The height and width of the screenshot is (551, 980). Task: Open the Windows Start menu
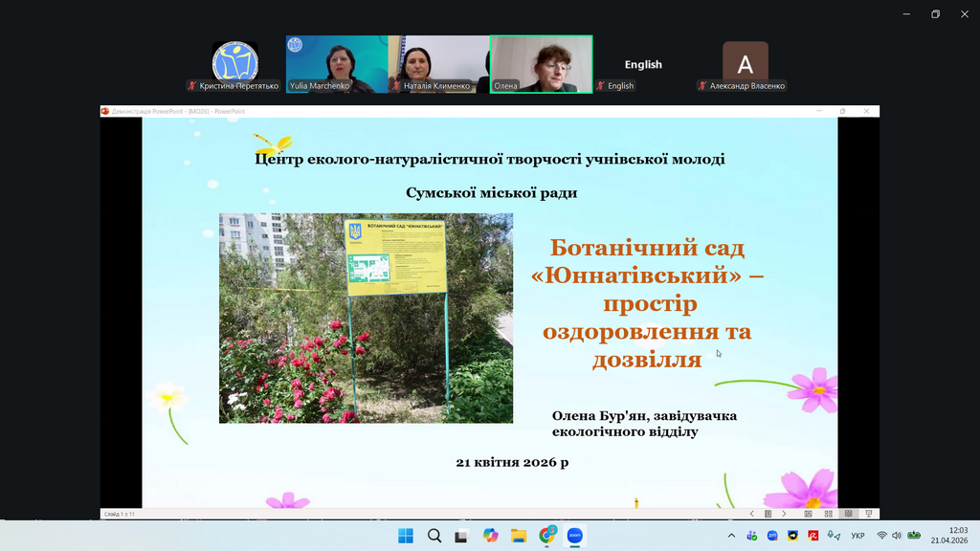click(x=406, y=536)
